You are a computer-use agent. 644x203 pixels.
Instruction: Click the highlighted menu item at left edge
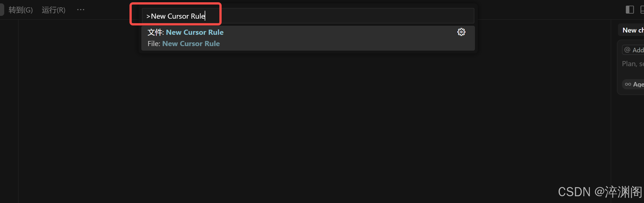(2, 10)
